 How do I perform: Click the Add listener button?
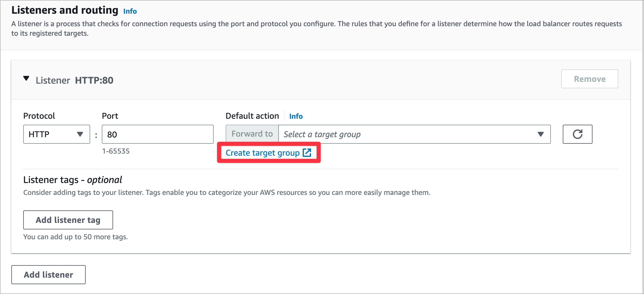point(49,275)
